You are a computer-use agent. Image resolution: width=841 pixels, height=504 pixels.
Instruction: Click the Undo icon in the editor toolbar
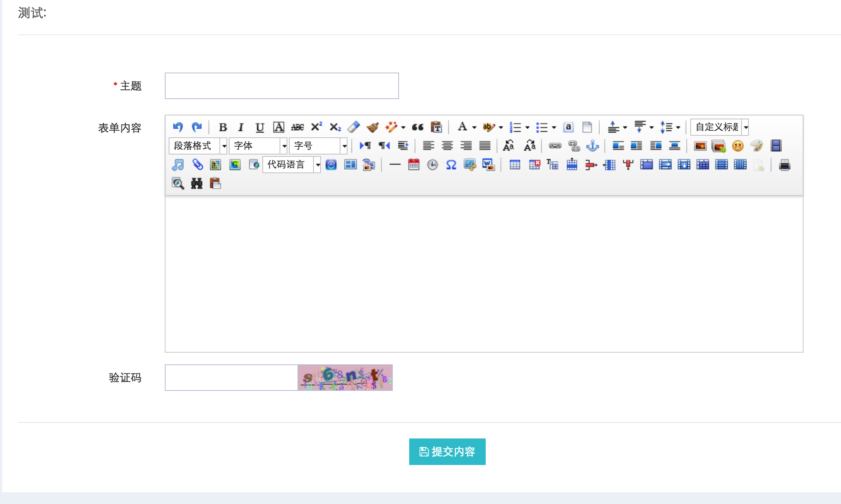(178, 127)
